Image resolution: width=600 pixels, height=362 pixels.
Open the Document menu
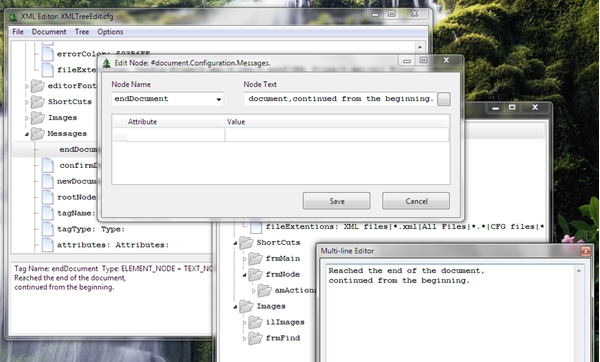tap(49, 32)
